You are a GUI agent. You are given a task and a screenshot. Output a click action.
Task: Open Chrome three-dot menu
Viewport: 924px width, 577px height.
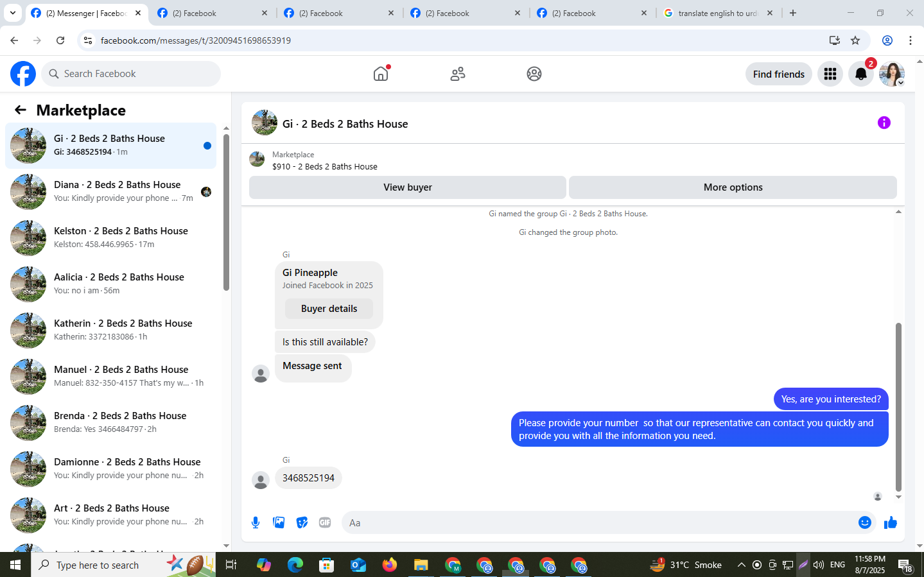pos(911,40)
